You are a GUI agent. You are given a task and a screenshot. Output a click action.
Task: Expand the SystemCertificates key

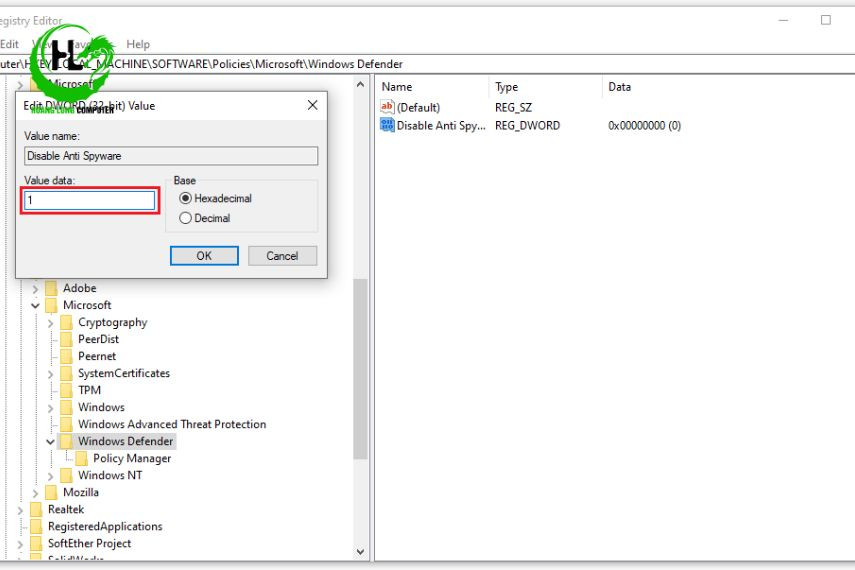tap(50, 374)
